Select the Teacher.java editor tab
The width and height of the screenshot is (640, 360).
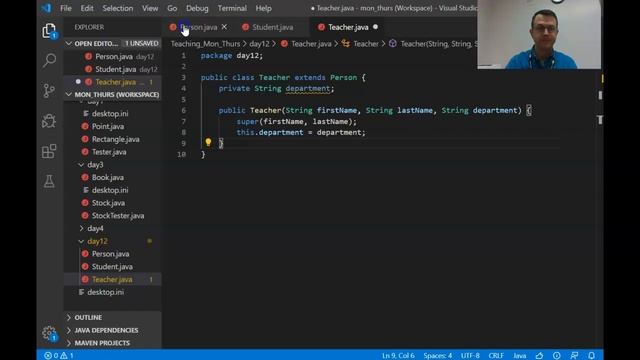(x=348, y=27)
